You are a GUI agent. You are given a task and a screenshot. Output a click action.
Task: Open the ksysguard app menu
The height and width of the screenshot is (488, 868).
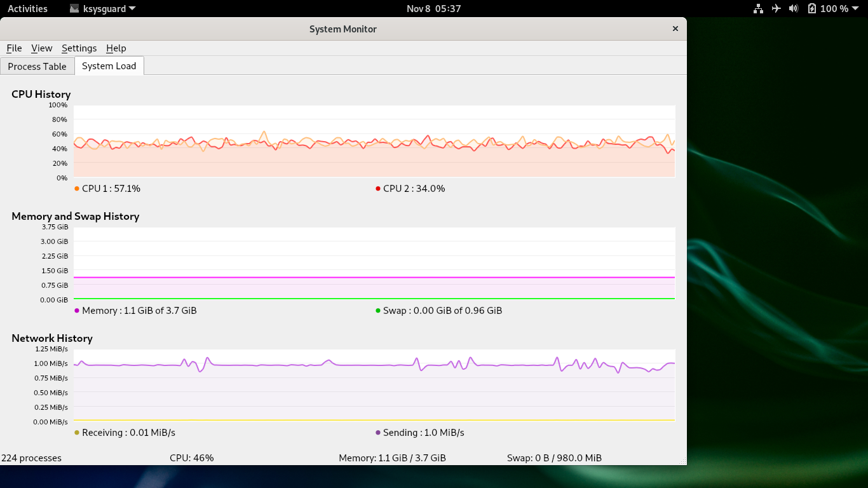pos(104,8)
